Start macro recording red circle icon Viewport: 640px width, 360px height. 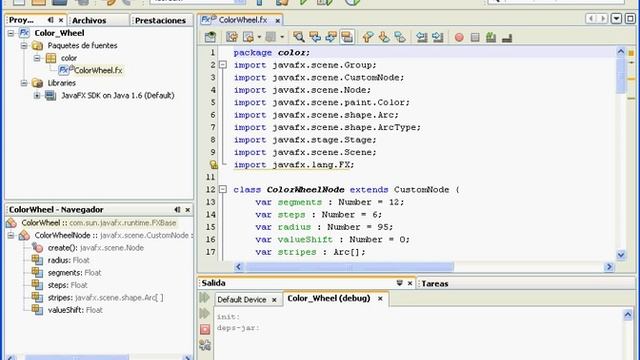[x=459, y=38]
